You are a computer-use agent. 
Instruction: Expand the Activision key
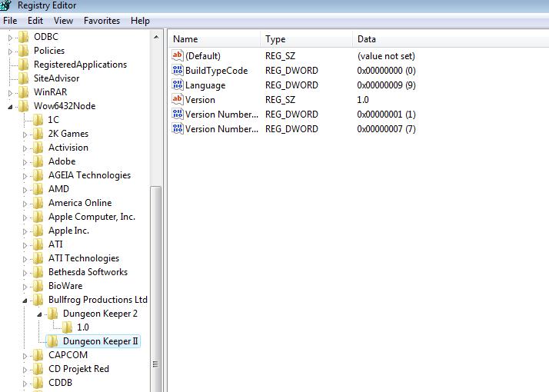[25, 148]
